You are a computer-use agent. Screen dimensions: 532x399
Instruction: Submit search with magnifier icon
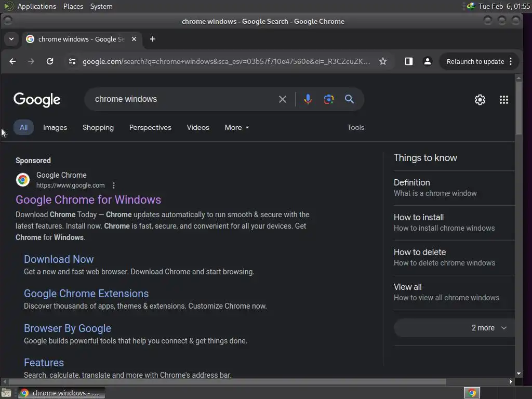pyautogui.click(x=350, y=99)
